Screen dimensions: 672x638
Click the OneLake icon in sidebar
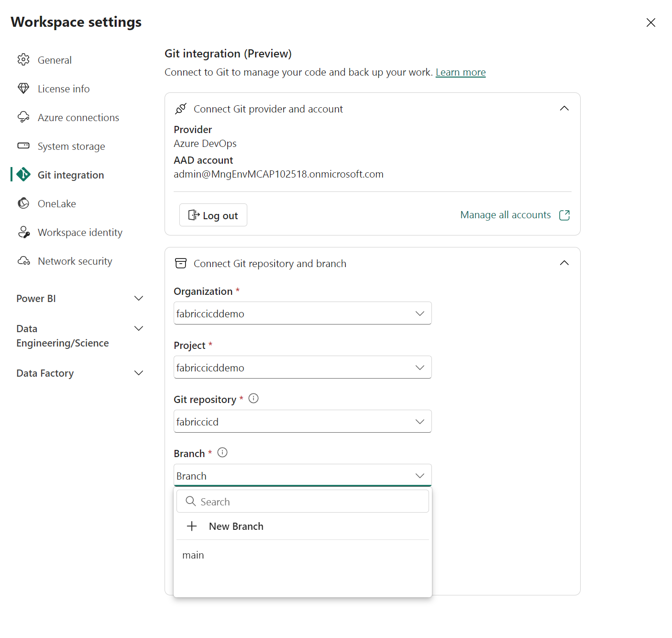point(23,203)
